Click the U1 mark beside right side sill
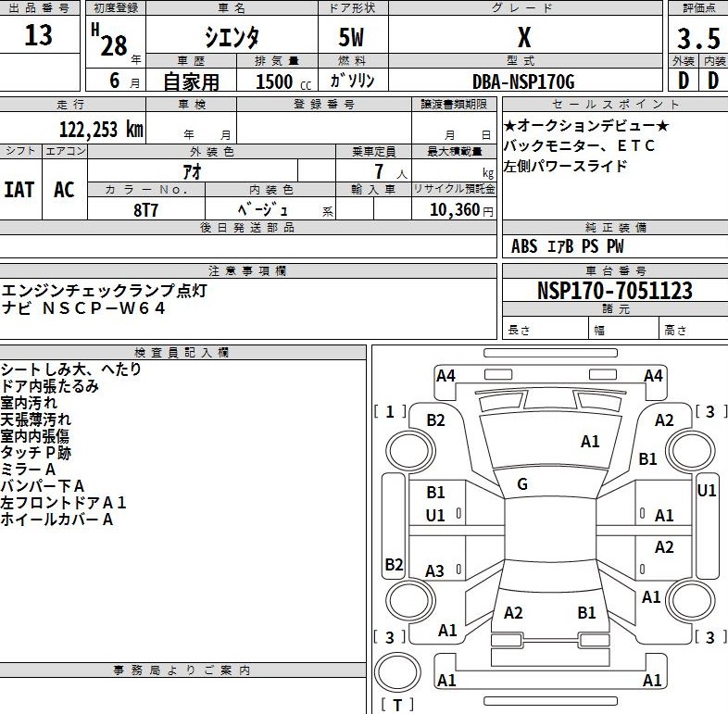Viewport: 728px width, 714px height. click(707, 490)
